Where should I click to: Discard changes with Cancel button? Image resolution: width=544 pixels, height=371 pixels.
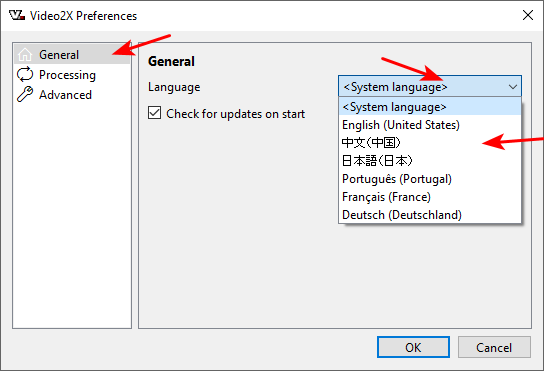pos(494,347)
